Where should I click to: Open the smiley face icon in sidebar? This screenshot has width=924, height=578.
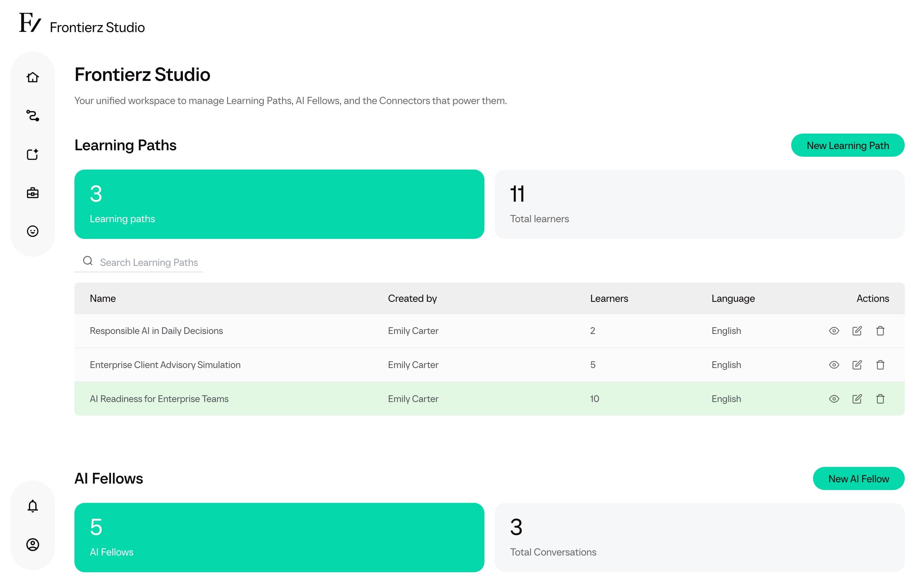32,231
